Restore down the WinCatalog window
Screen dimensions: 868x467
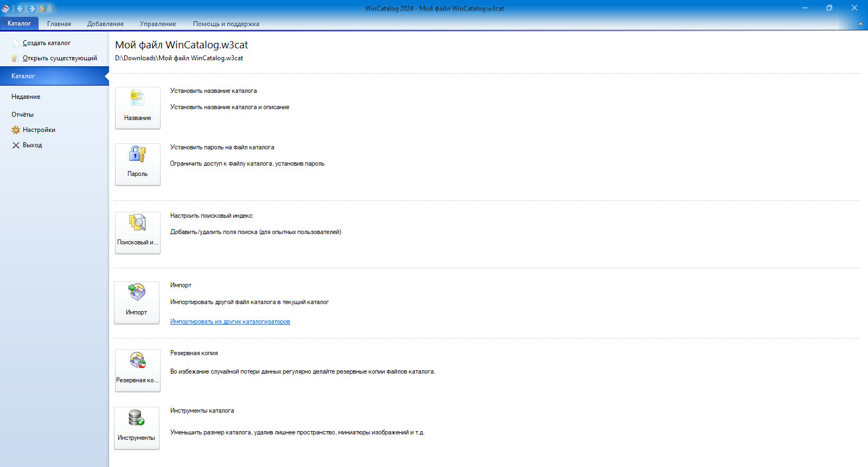pyautogui.click(x=829, y=8)
